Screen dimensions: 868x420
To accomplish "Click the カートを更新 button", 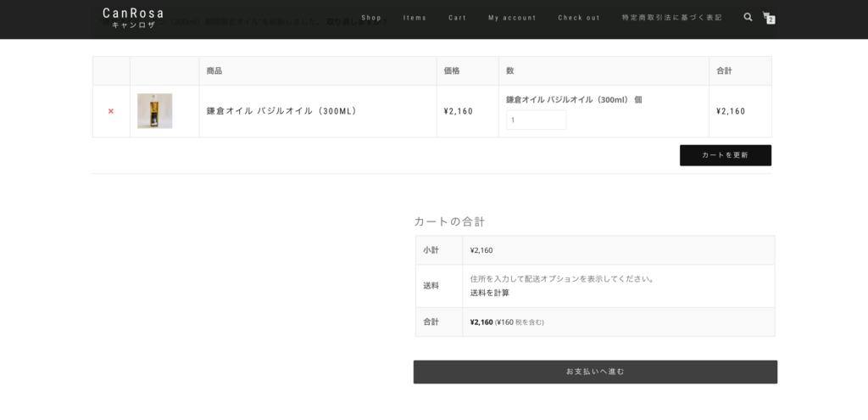I will tap(726, 155).
